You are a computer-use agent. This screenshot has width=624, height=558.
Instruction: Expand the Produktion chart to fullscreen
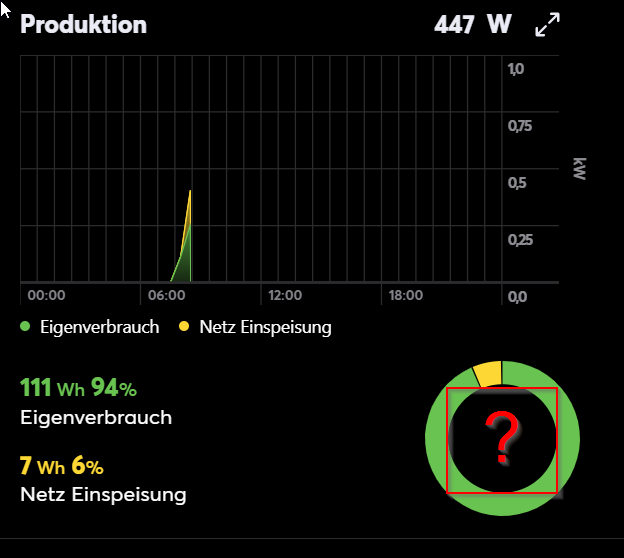click(547, 26)
